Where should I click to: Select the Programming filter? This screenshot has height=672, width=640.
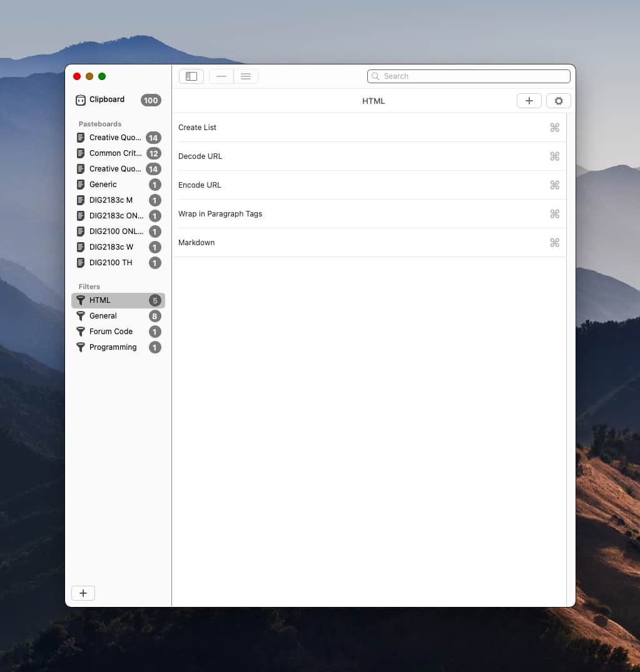point(113,347)
